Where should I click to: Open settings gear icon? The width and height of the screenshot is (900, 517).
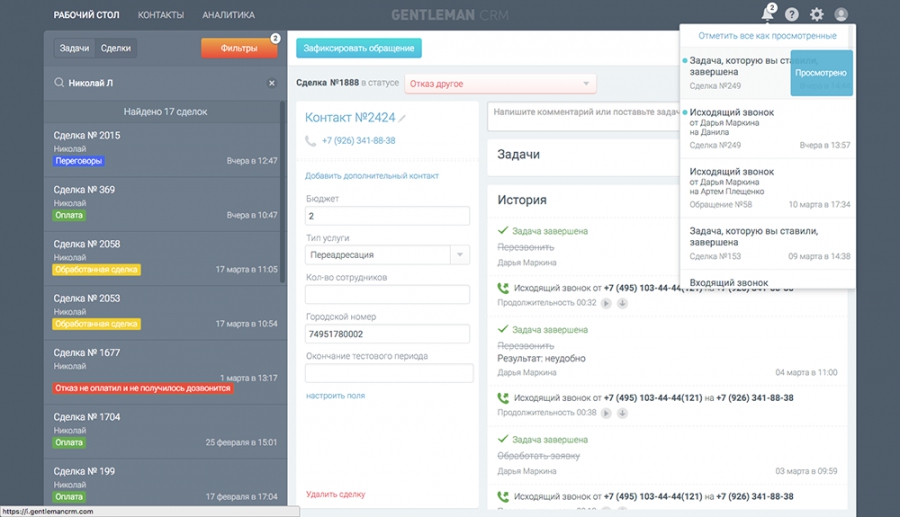coord(816,14)
